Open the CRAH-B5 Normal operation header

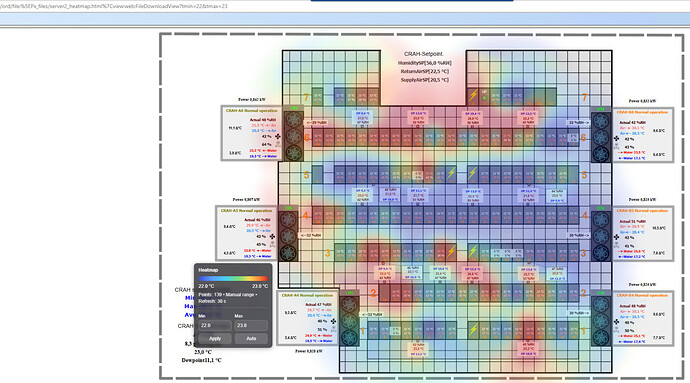[642, 210]
